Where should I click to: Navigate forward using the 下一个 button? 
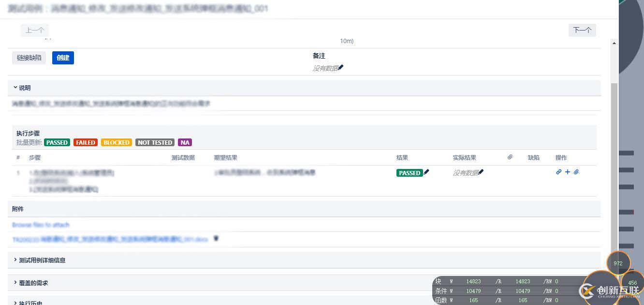[582, 30]
